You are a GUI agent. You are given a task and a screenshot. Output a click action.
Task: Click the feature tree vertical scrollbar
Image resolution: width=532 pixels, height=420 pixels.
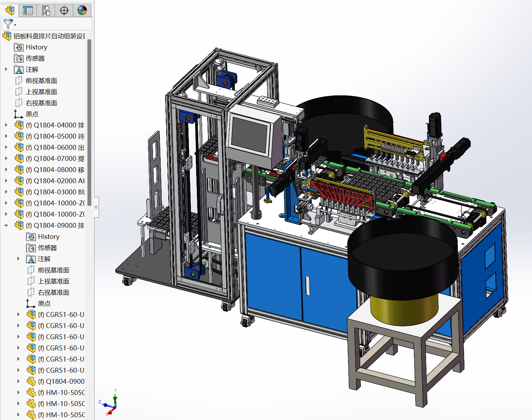click(89, 122)
